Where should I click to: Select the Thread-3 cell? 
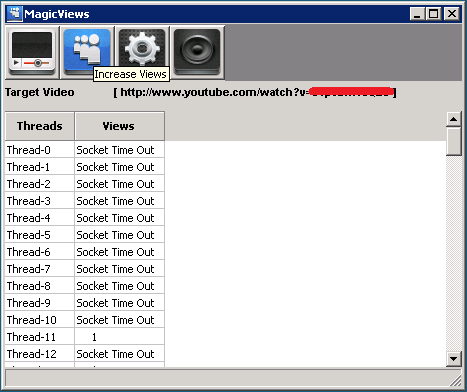pyautogui.click(x=40, y=201)
